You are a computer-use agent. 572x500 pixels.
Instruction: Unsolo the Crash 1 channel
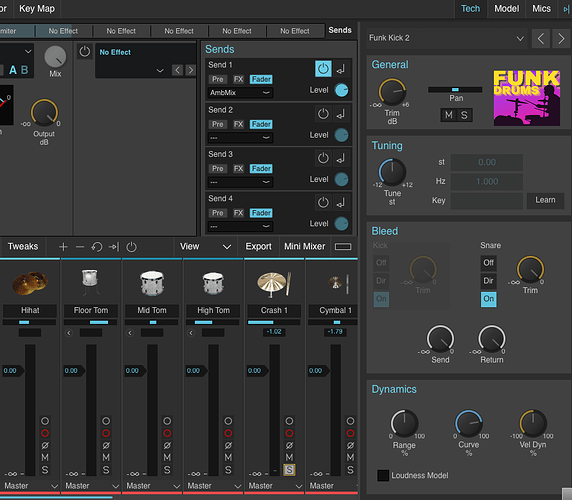click(289, 470)
